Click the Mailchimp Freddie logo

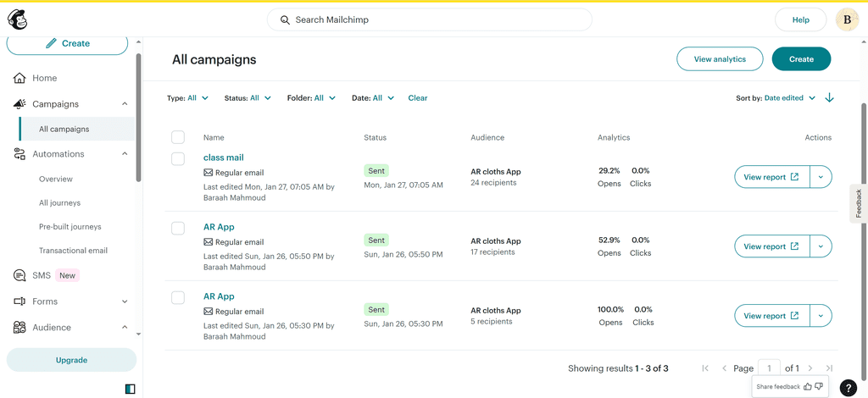point(17,20)
